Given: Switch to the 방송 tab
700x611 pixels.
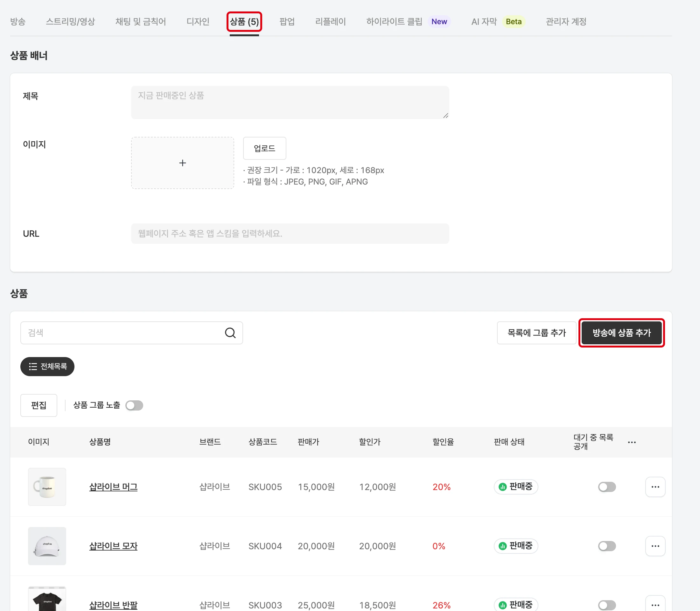Looking at the screenshot, I should point(18,22).
